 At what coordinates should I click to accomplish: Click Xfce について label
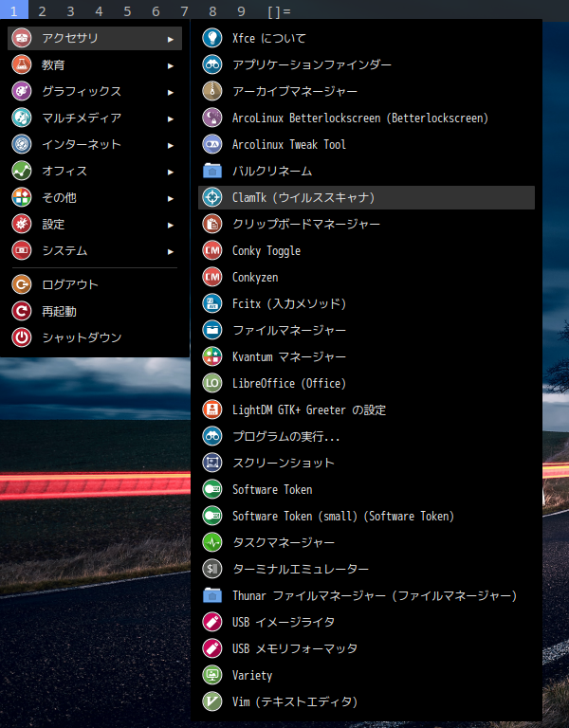click(x=269, y=38)
